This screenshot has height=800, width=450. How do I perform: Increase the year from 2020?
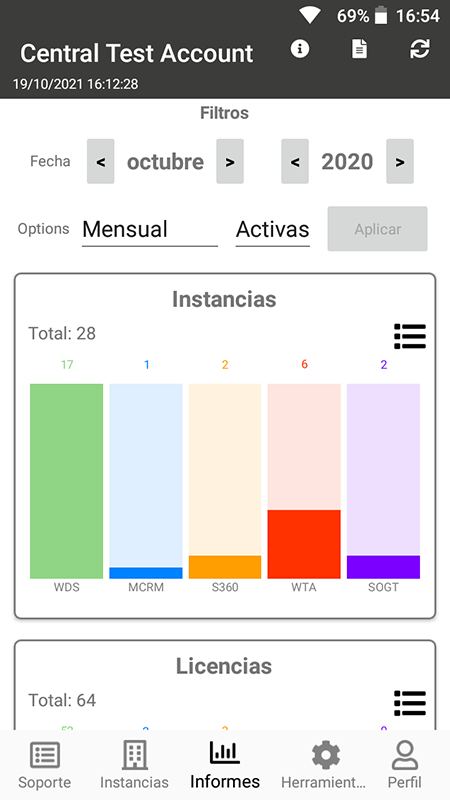coord(399,162)
